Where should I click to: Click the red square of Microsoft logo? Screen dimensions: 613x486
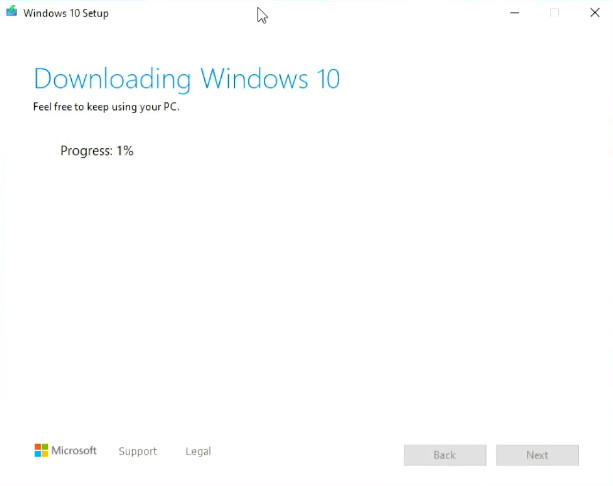pos(38,448)
